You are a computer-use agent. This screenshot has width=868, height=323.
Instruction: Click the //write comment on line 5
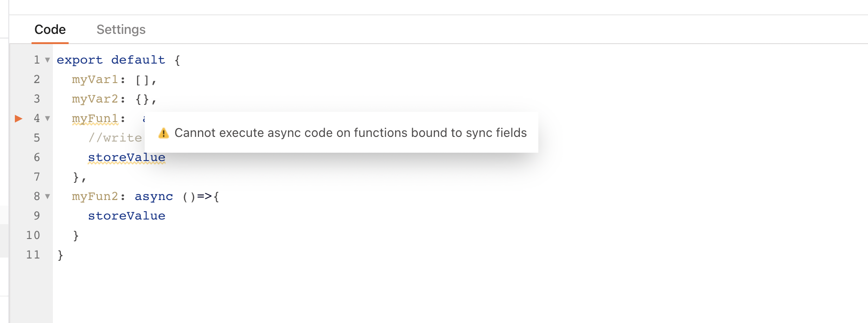[x=115, y=138]
